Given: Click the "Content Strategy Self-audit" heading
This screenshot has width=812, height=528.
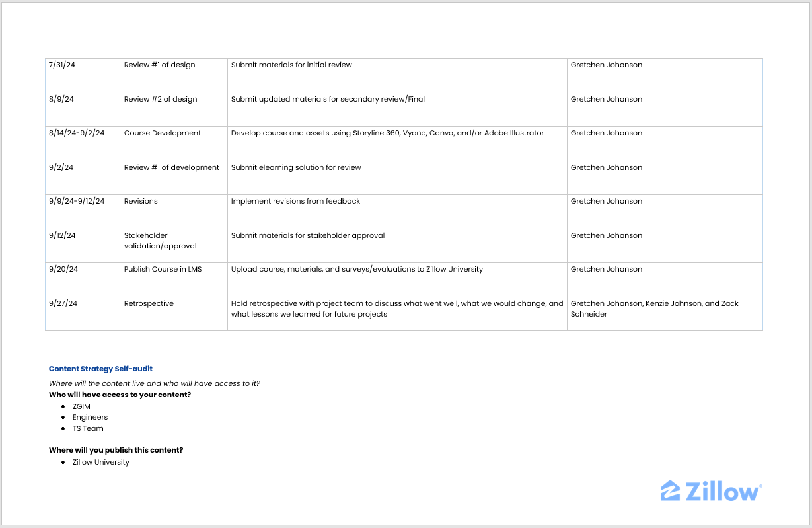Looking at the screenshot, I should [x=100, y=369].
